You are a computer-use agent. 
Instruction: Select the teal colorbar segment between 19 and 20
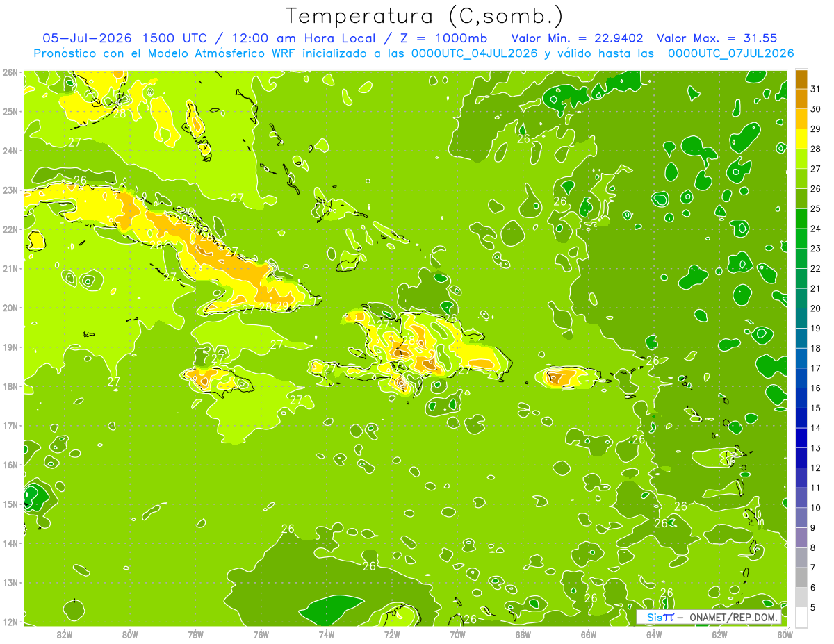tap(801, 318)
